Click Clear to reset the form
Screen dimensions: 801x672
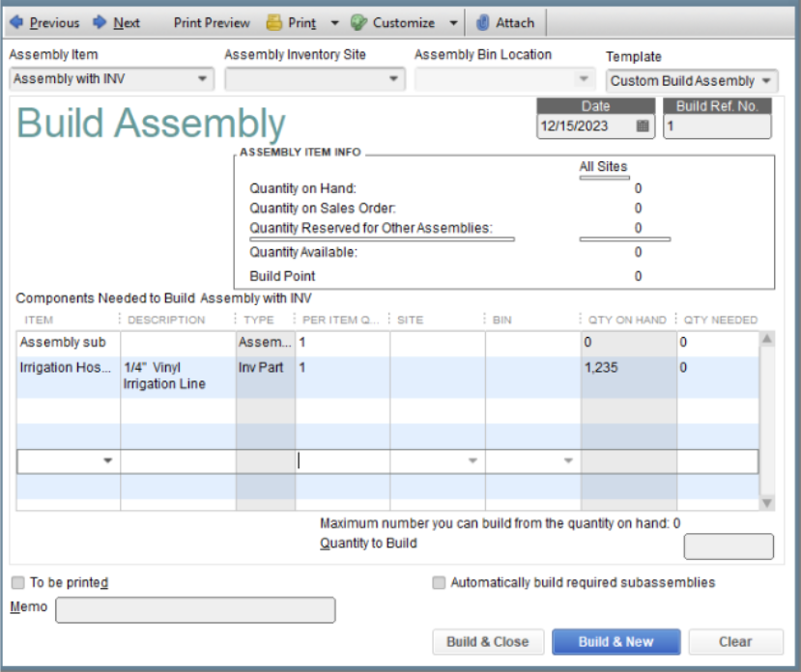pyautogui.click(x=735, y=641)
